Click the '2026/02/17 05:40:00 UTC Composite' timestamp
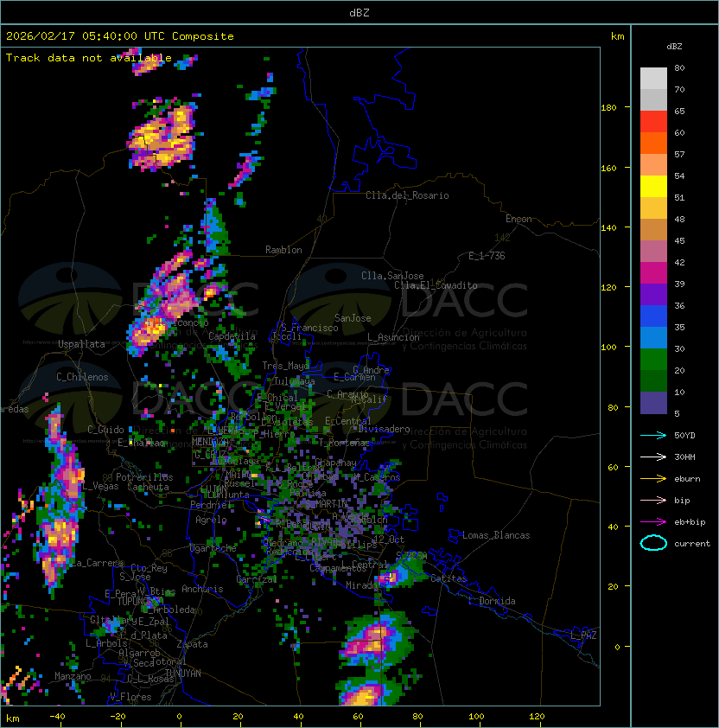 120,36
